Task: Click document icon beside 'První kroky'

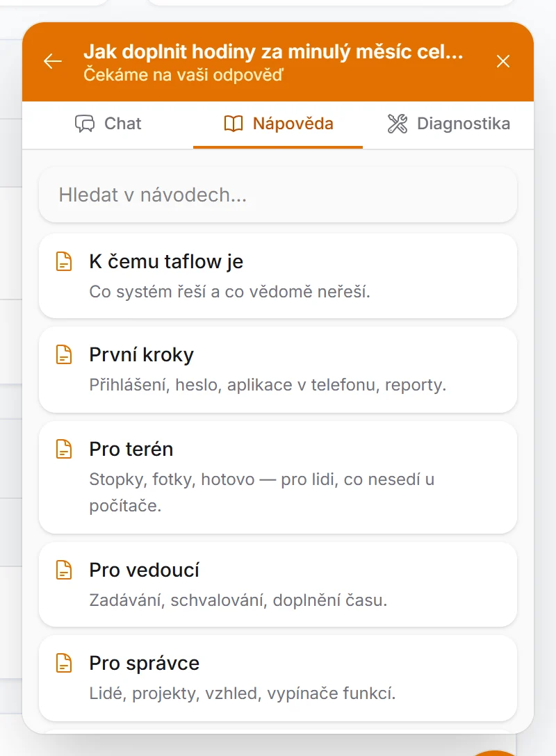Action: [x=64, y=354]
